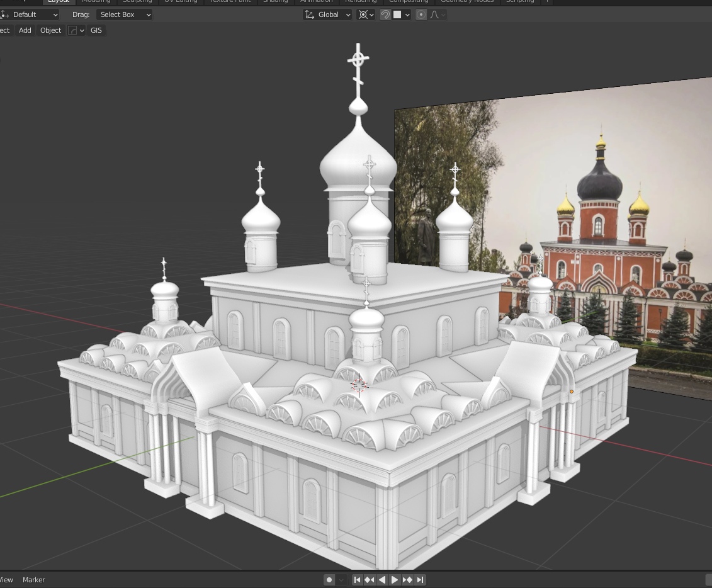Select the orange object origin dot

571,392
